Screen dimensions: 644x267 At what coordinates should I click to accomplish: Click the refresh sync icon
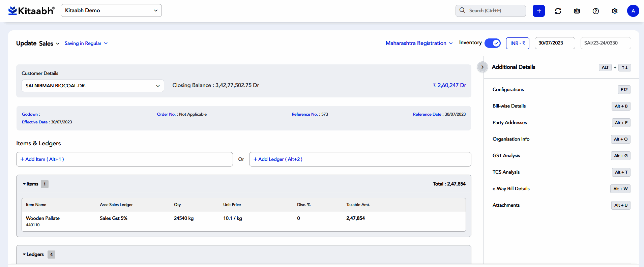point(558,11)
